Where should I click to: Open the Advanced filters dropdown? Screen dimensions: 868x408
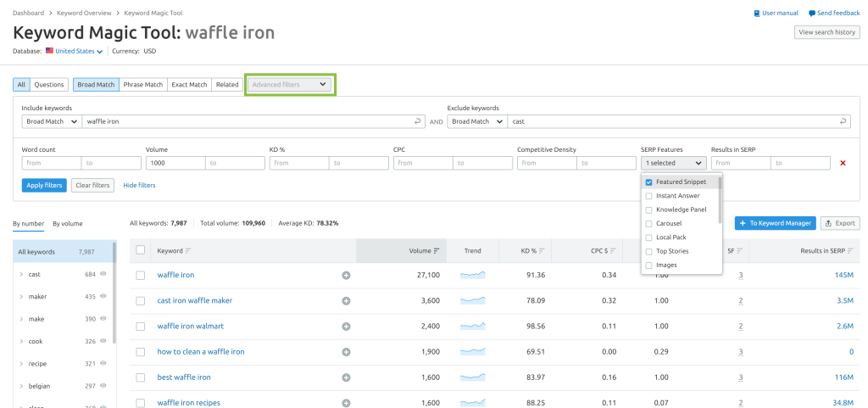click(x=289, y=84)
